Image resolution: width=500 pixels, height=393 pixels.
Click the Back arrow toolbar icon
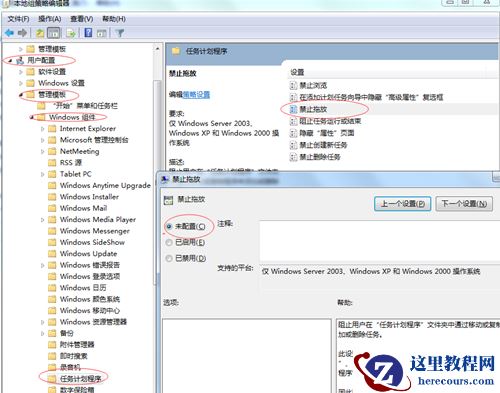click(9, 33)
